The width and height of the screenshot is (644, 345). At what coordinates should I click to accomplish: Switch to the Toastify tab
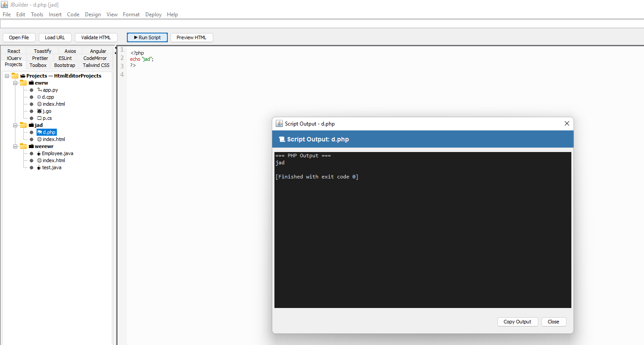[42, 51]
